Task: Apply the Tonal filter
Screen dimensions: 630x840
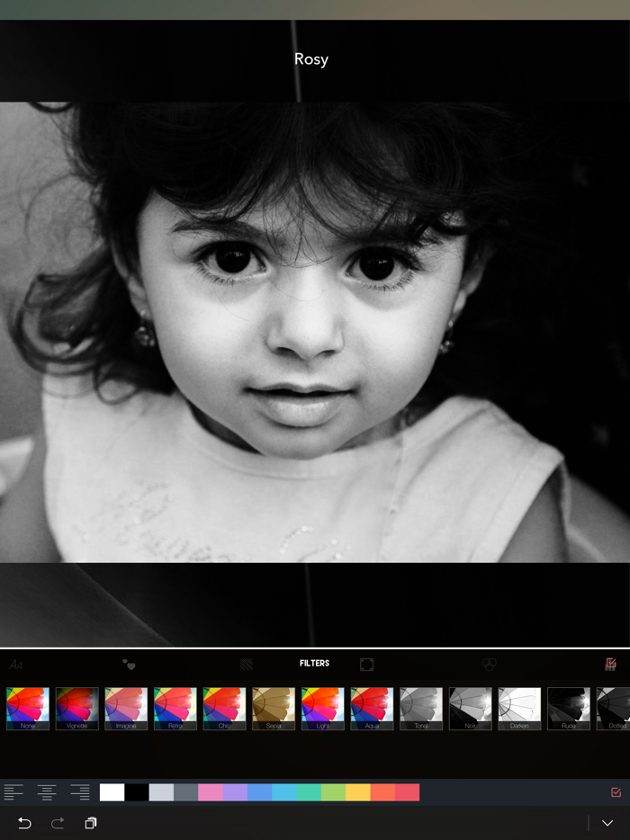Action: click(x=421, y=709)
